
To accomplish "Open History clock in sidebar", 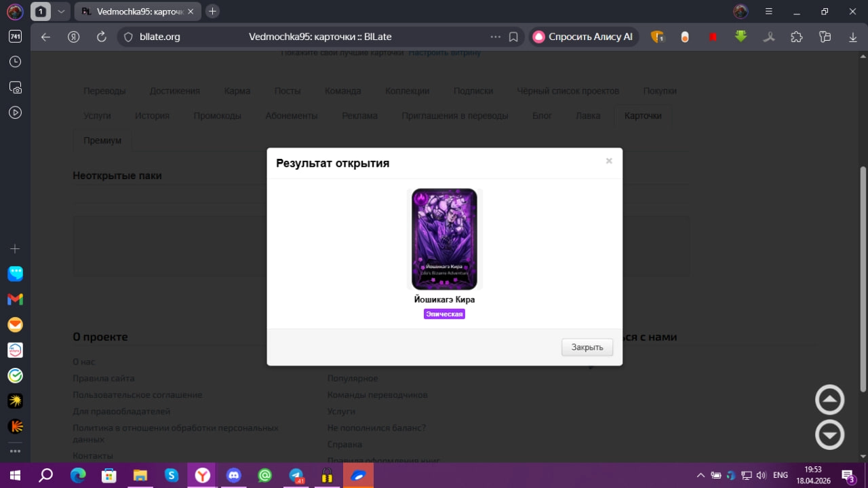I will pyautogui.click(x=15, y=62).
